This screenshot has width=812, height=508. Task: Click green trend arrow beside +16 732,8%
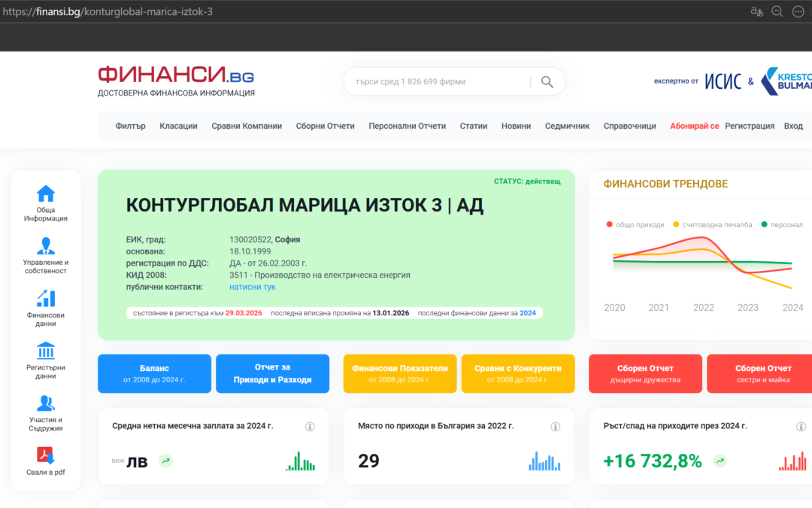pyautogui.click(x=720, y=461)
